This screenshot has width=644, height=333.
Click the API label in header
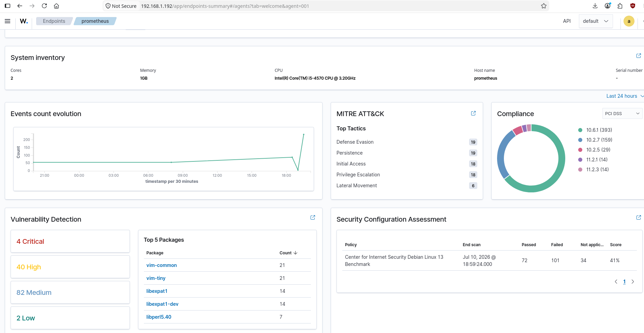click(567, 21)
